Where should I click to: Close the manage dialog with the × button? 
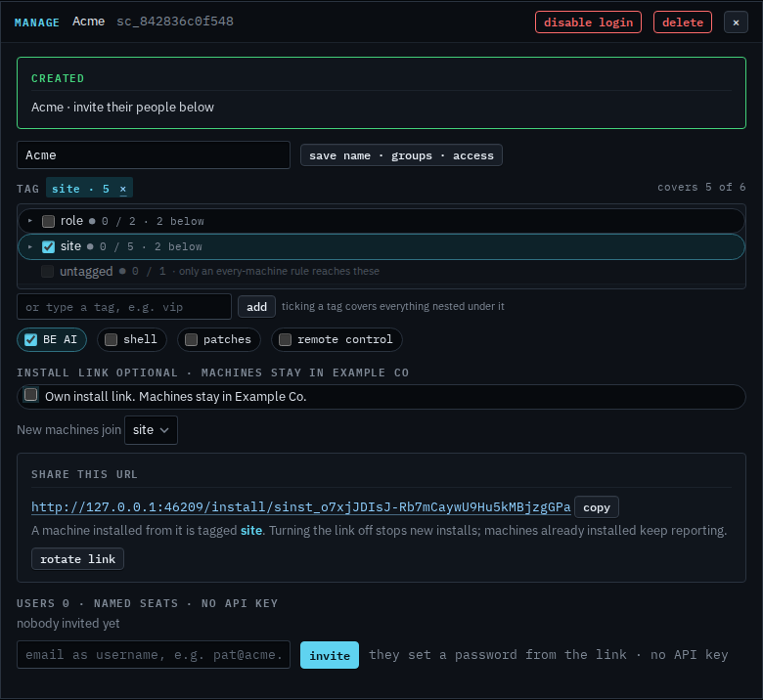point(736,22)
